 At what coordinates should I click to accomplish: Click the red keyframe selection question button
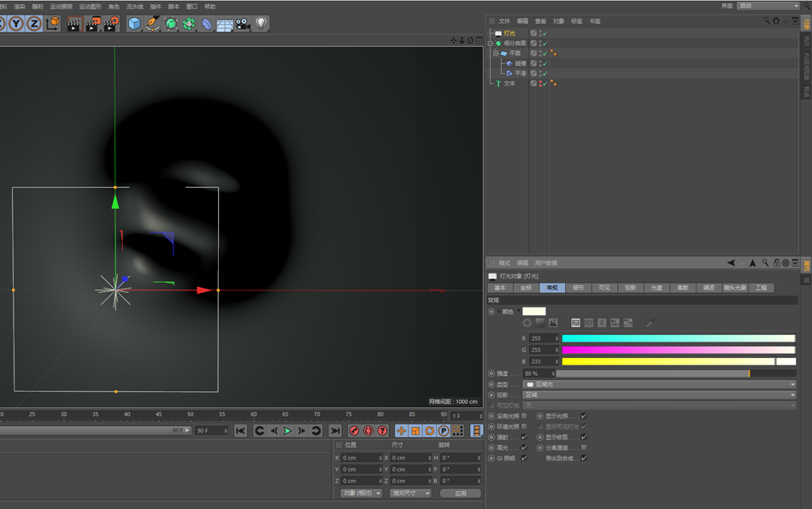[x=382, y=430]
